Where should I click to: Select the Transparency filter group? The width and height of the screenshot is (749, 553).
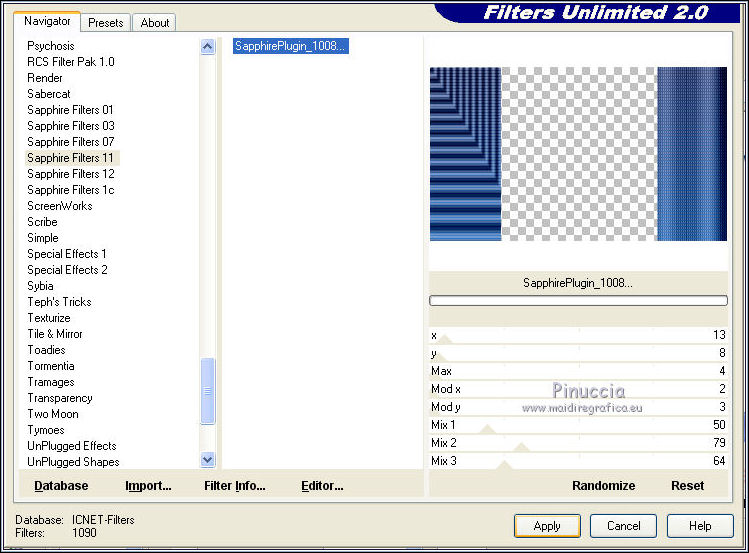(60, 398)
